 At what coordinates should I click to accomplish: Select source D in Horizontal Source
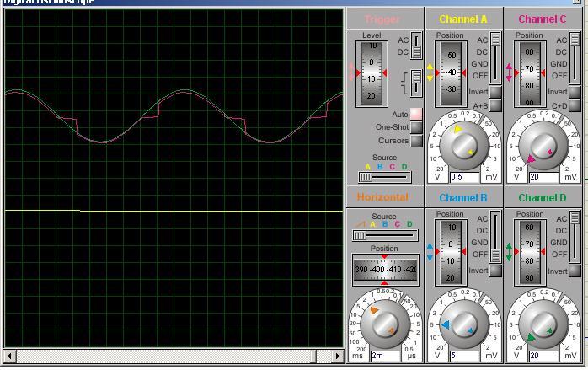tap(409, 224)
